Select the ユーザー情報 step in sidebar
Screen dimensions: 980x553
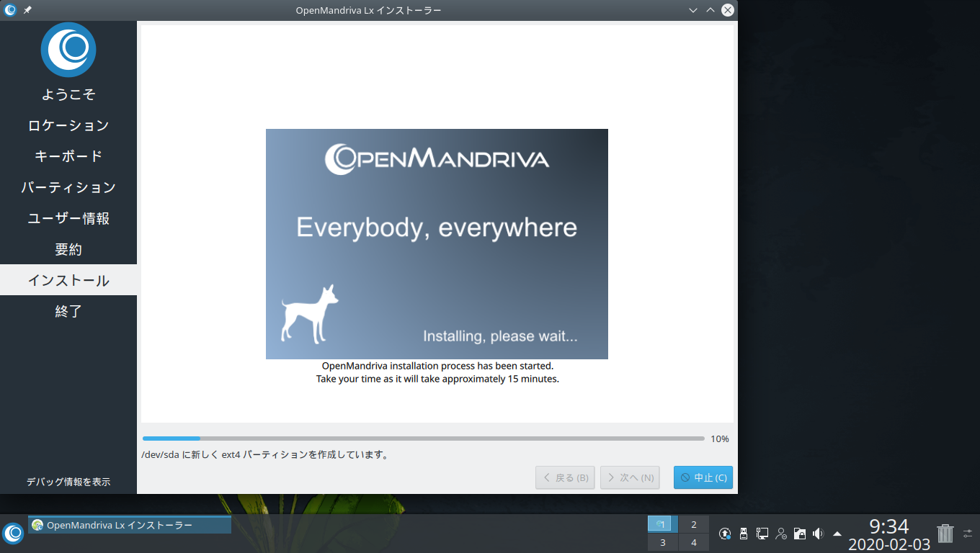(x=68, y=218)
